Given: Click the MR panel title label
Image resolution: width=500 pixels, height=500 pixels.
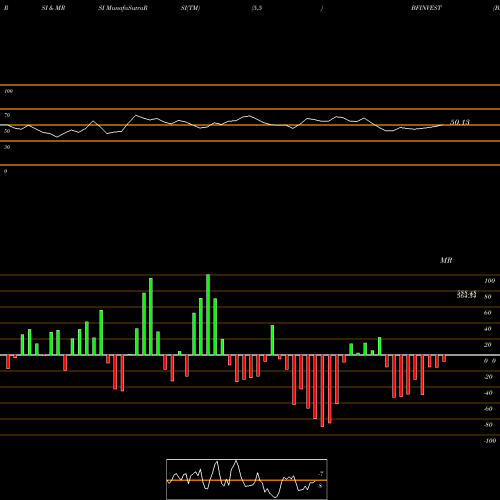Looking at the screenshot, I should pos(446,260).
